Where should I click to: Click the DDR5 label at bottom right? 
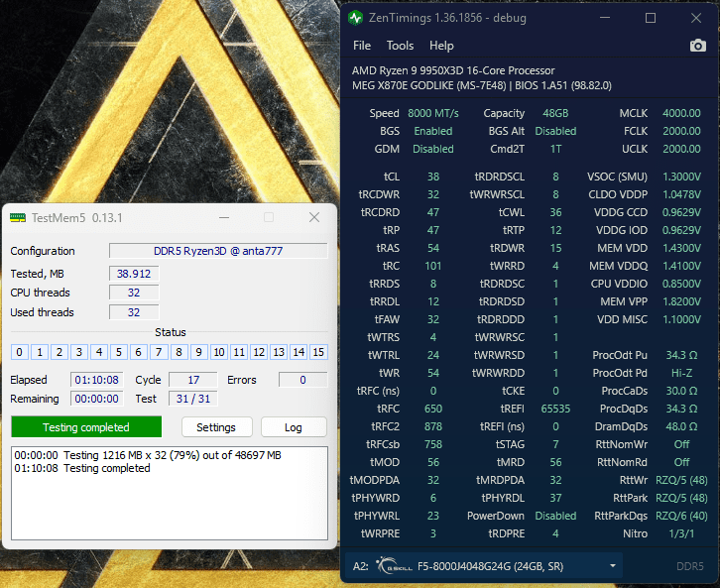point(689,566)
